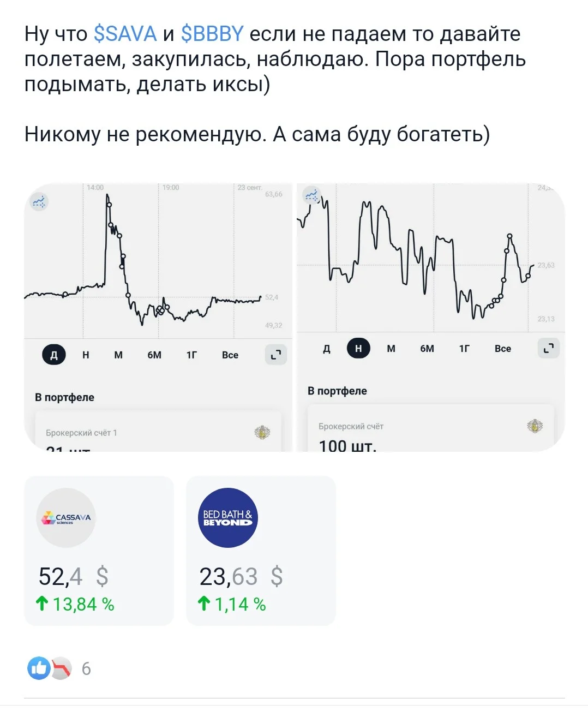Choose 1Г period on SAVA chart

click(x=191, y=355)
